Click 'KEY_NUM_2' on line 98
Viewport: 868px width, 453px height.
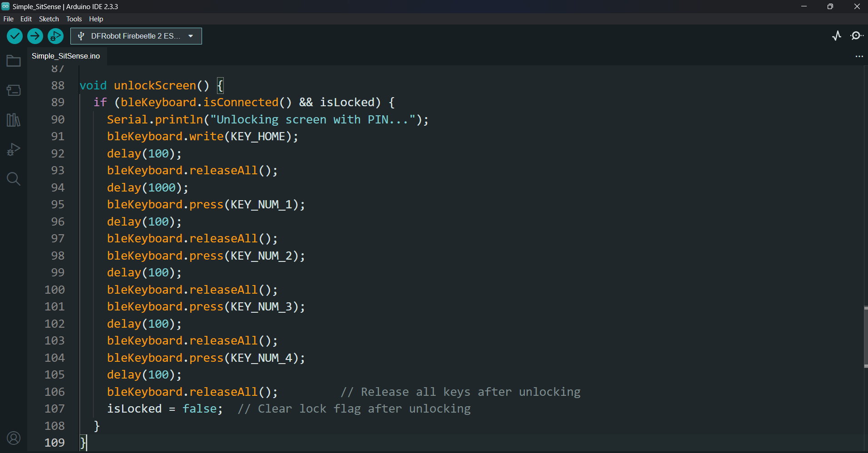tap(261, 256)
